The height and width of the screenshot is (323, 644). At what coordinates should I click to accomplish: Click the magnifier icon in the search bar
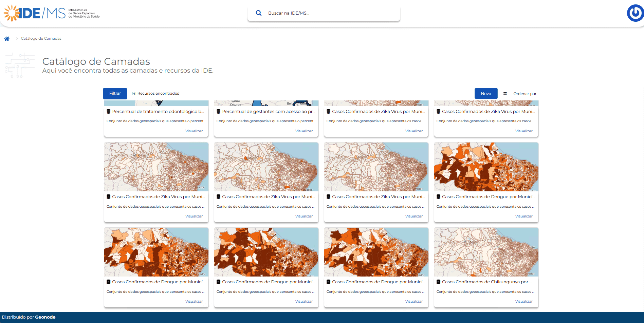pos(258,13)
